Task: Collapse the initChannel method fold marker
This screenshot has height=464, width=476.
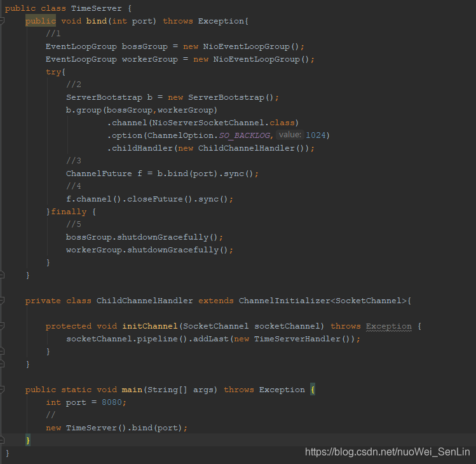Action: 1,326
